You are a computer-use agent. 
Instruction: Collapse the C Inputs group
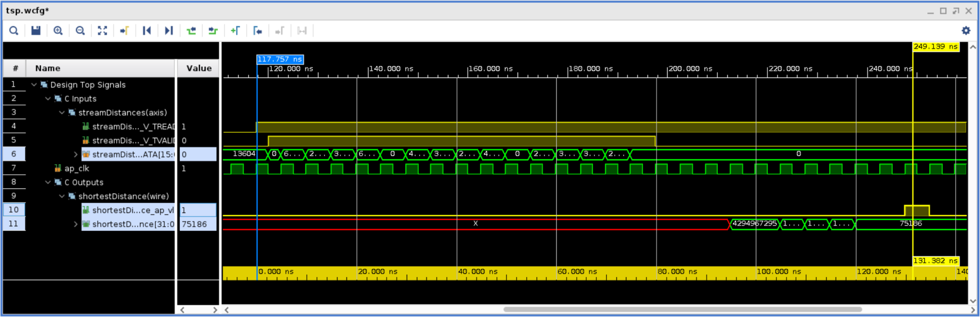click(x=48, y=98)
